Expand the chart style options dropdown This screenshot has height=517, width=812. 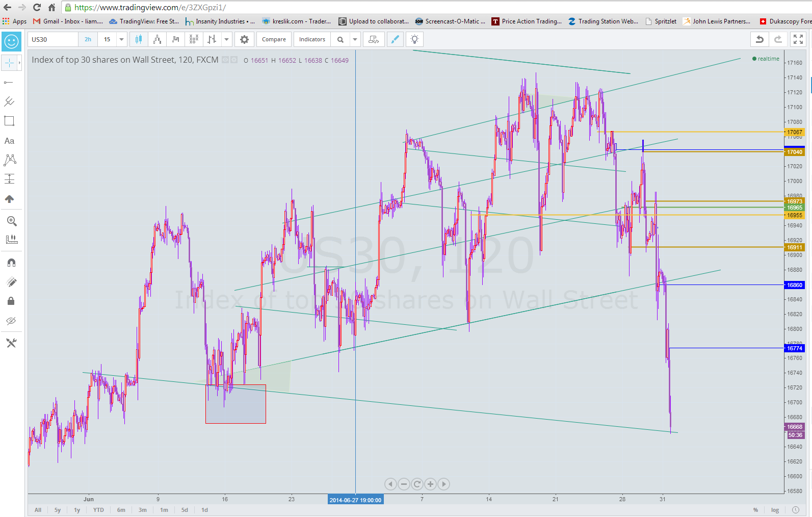[226, 39]
